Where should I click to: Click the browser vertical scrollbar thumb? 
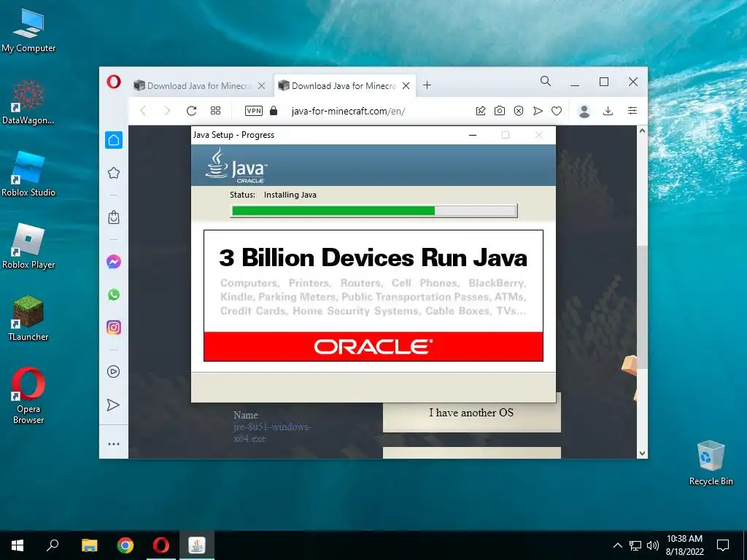(x=642, y=307)
